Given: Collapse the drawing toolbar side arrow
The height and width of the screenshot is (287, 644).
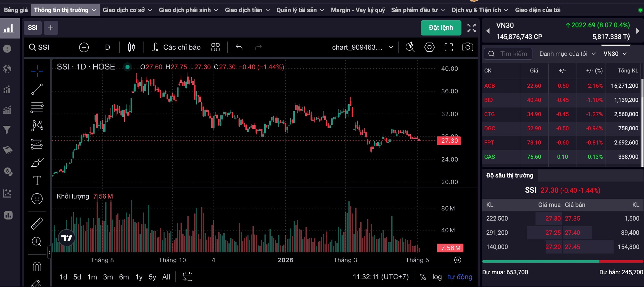Looking at the screenshot, I should pos(49,252).
